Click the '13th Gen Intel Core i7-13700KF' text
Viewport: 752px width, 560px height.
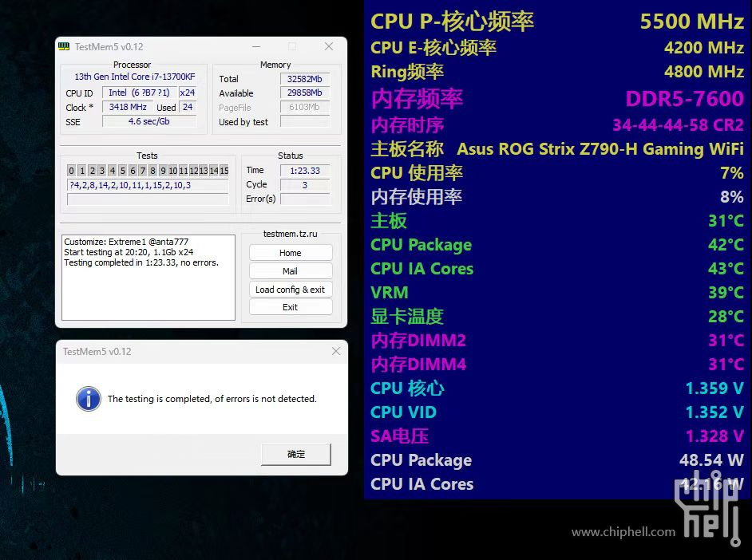pyautogui.click(x=135, y=77)
